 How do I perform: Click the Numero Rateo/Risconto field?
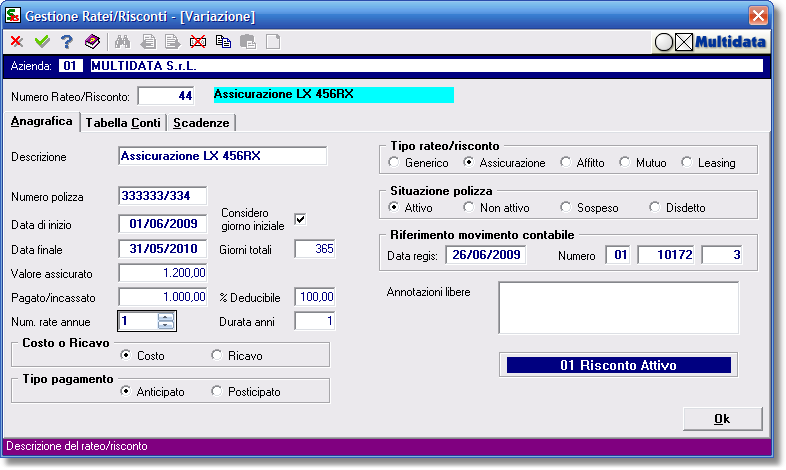pyautogui.click(x=166, y=96)
